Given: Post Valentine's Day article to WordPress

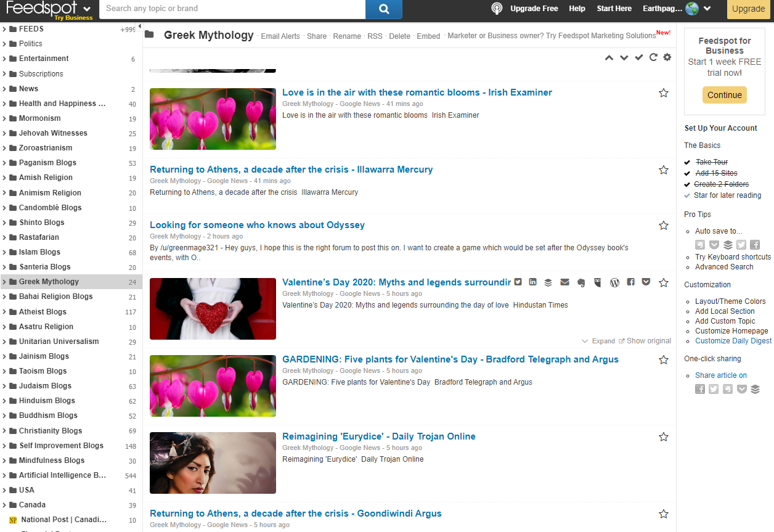Looking at the screenshot, I should [x=614, y=282].
